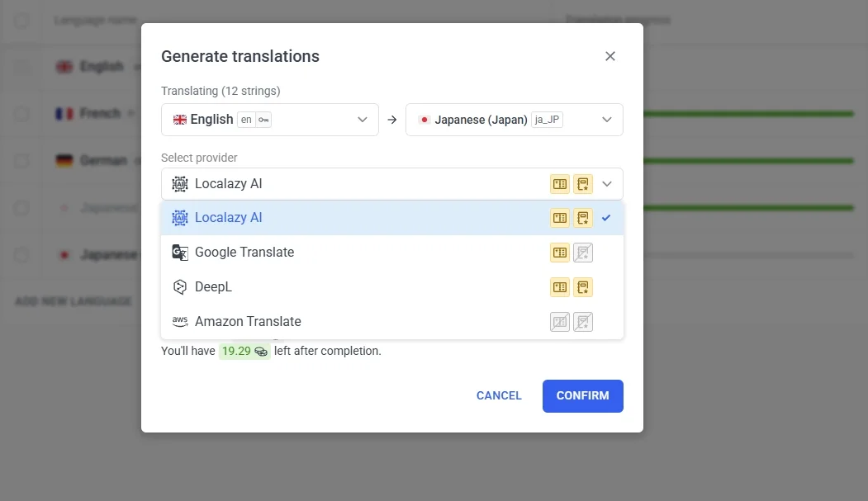Toggle the English row checkbox in background list
Viewport: 868px width, 501px height.
[x=21, y=67]
